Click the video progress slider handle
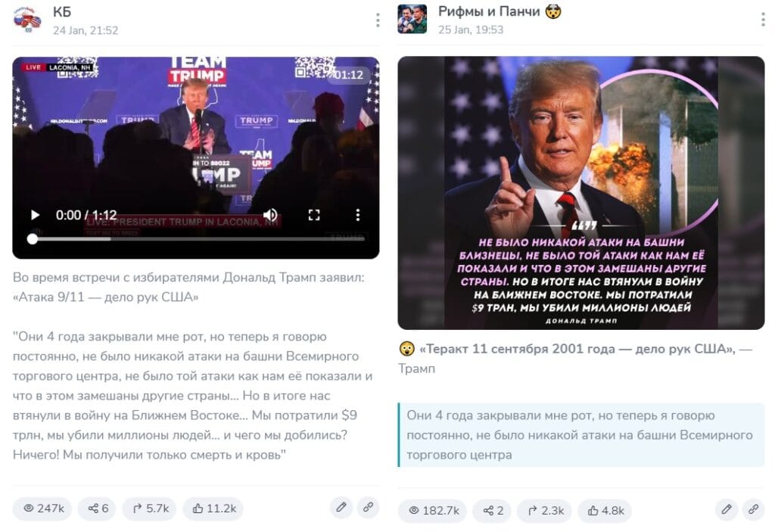The height and width of the screenshot is (532, 775). click(33, 239)
